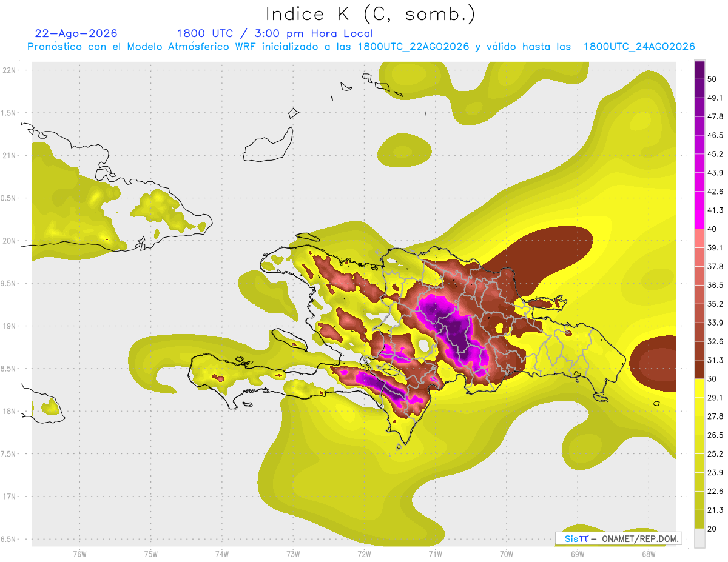Viewport: 728px width, 562px height.
Task: Click the '21N' latitude axis label
Action: (10, 155)
